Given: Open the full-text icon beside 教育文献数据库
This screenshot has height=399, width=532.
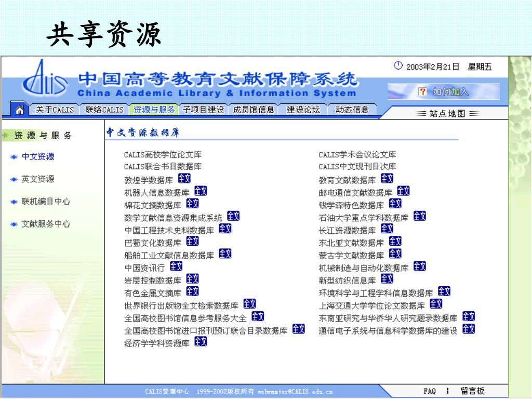Looking at the screenshot, I should coord(387,179).
